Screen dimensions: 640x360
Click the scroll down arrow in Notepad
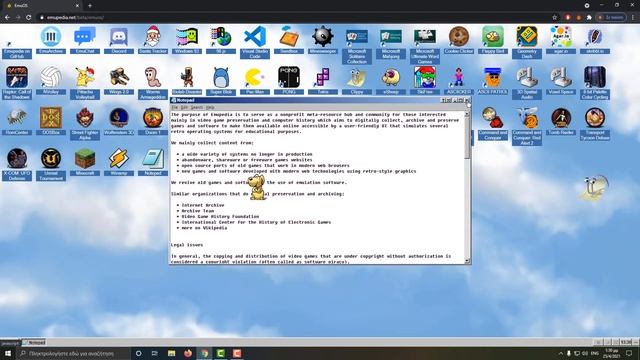click(x=467, y=261)
